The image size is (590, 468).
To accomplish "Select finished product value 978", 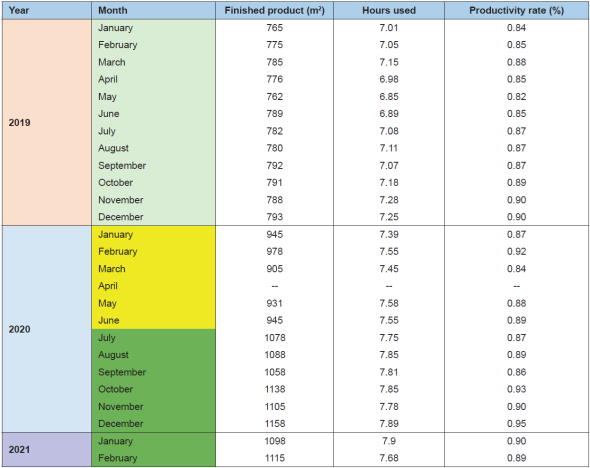I will click(274, 252).
